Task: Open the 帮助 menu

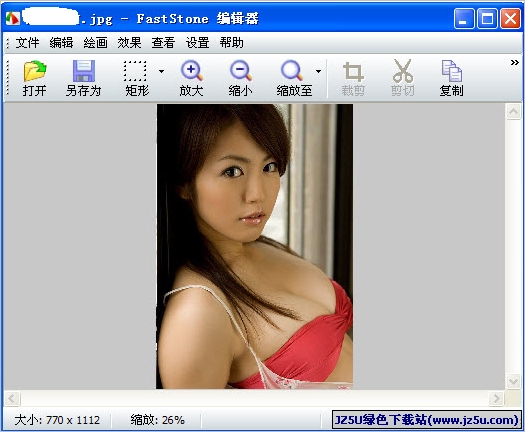Action: [x=231, y=43]
